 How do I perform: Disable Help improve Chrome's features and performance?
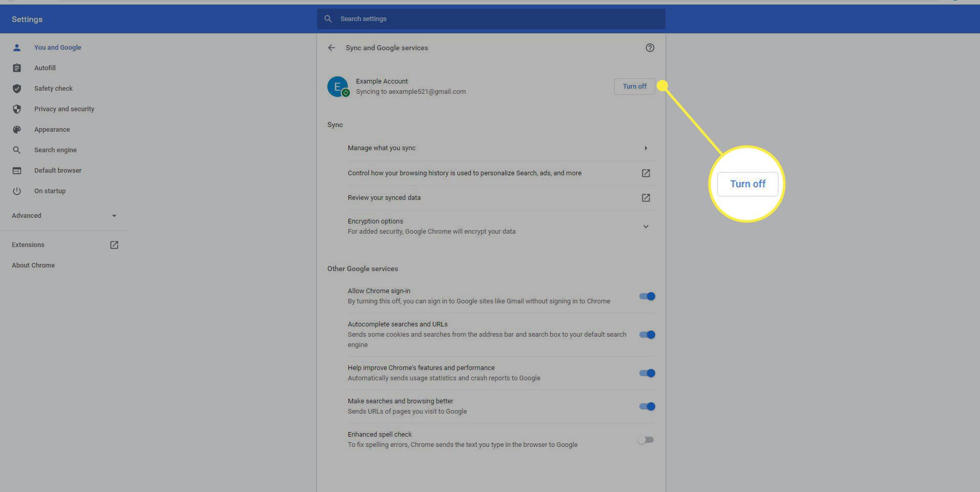(647, 373)
